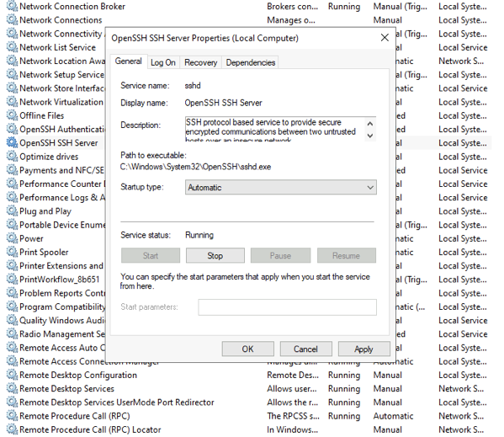Click the gear icon for Remote Desktop Services
Screen dimensions: 504x437
[12, 388]
